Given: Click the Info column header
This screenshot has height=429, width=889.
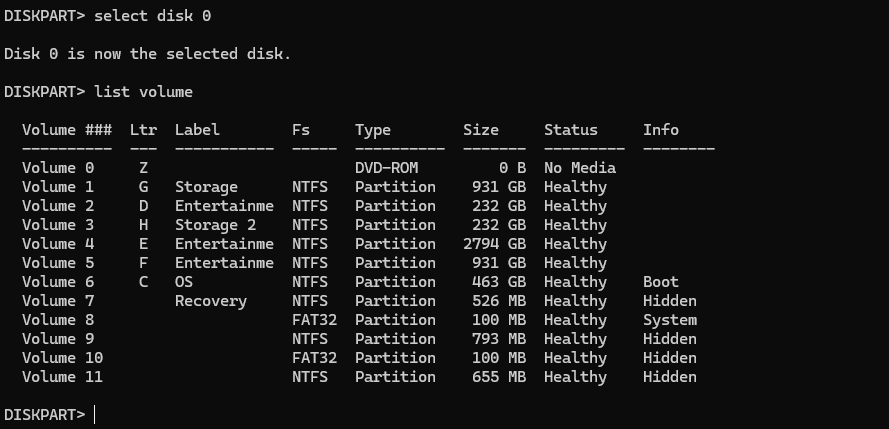Looking at the screenshot, I should click(x=660, y=130).
